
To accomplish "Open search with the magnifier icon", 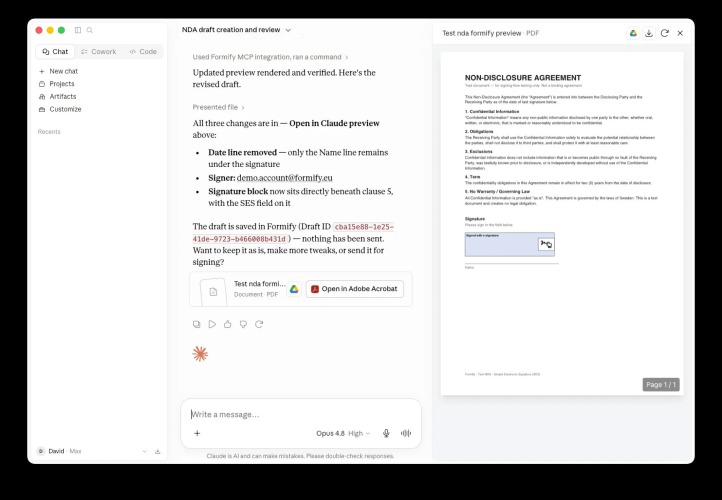I will (x=90, y=30).
